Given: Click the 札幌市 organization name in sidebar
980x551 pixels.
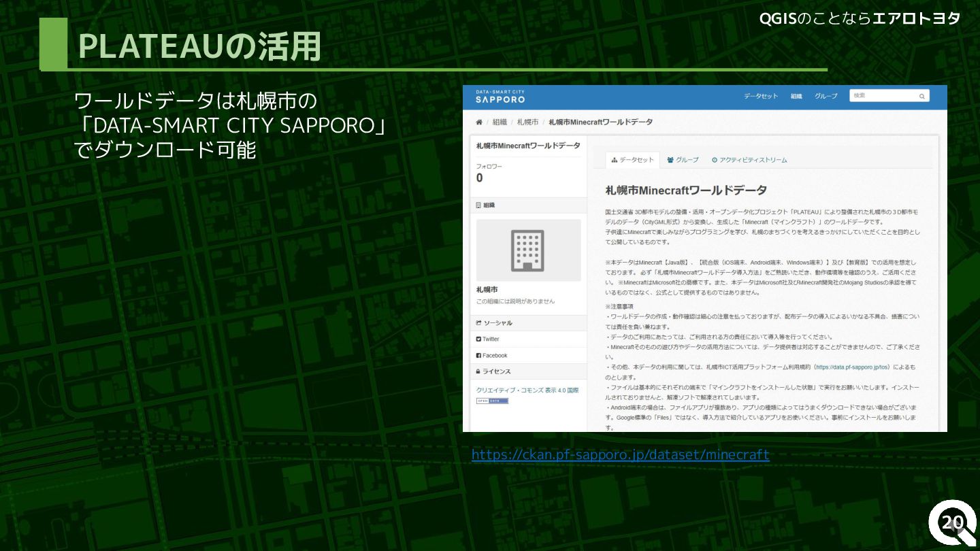Looking at the screenshot, I should (487, 290).
